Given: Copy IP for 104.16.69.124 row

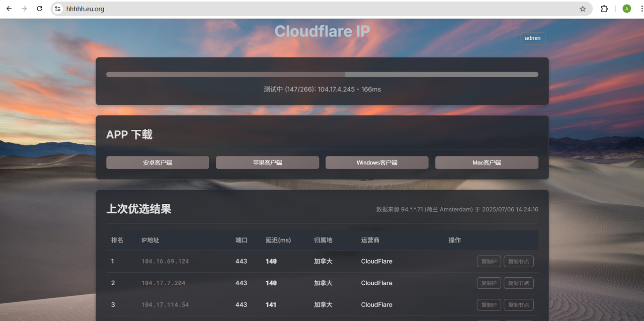Looking at the screenshot, I should [489, 262].
